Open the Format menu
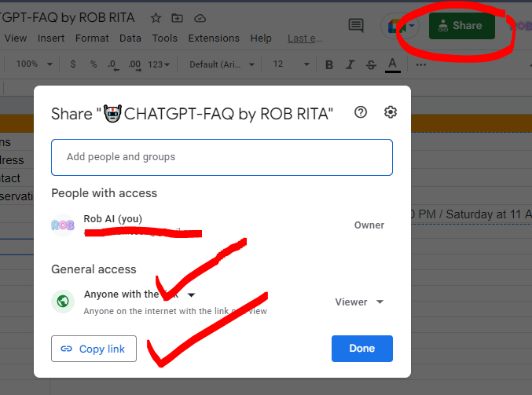Screen dimensions: 532x395 [92, 38]
